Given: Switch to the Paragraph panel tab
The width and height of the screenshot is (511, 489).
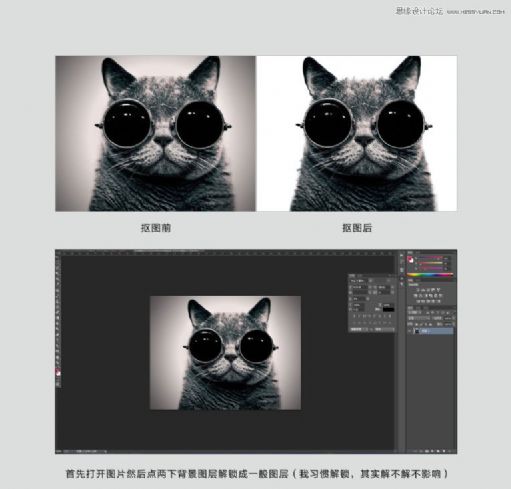Looking at the screenshot, I should pos(360,276).
